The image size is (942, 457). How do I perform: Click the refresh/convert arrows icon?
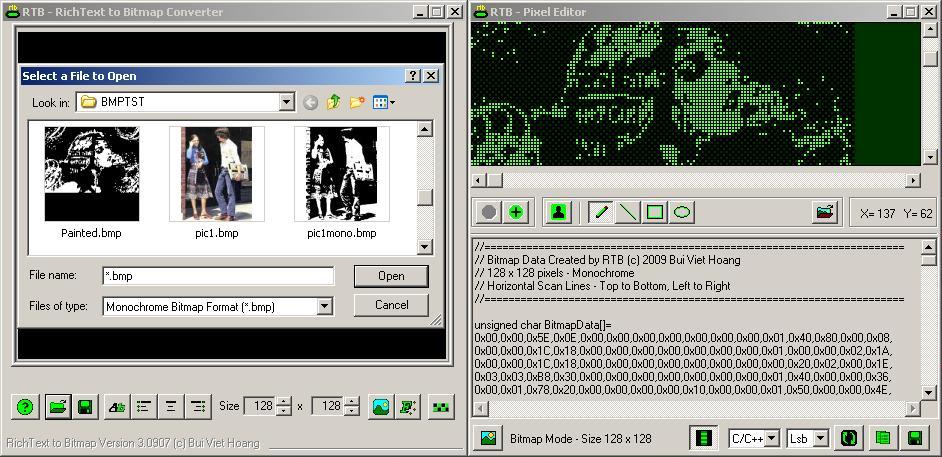pos(849,438)
